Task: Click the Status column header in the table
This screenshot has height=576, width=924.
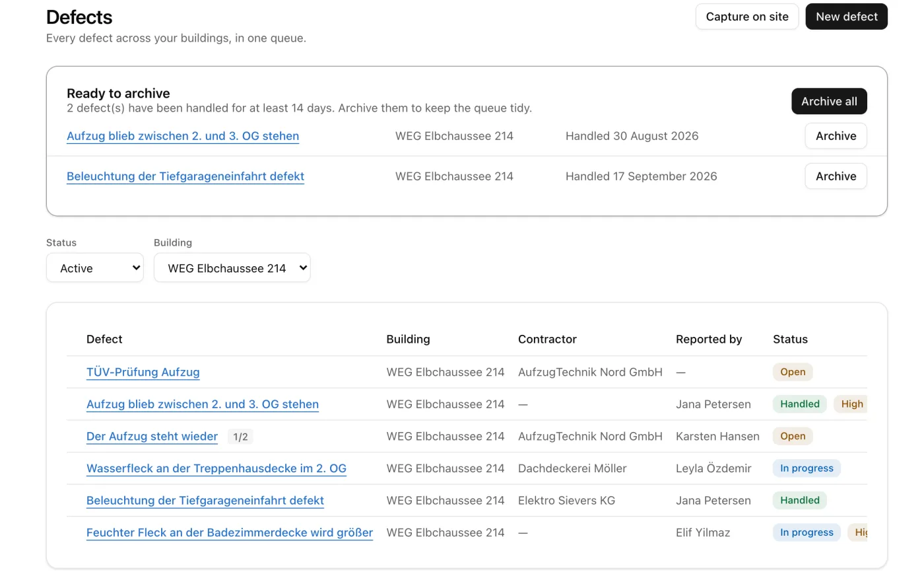Action: (x=790, y=340)
